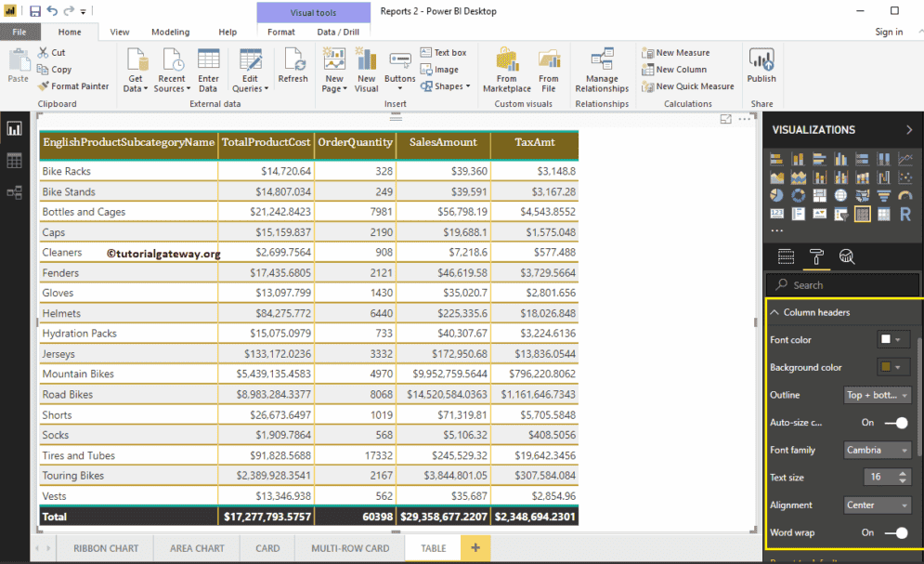This screenshot has height=564, width=924.
Task: Open the Outline dropdown showing Top + bottom
Action: [877, 395]
